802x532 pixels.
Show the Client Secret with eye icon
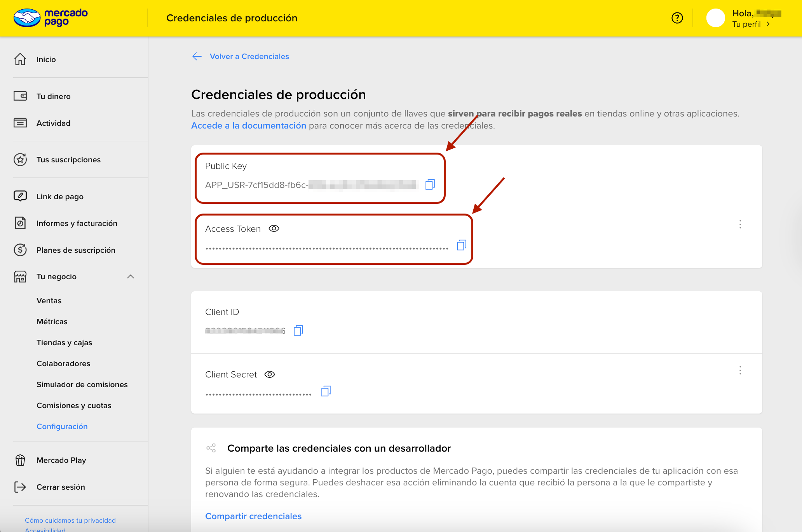click(x=270, y=374)
